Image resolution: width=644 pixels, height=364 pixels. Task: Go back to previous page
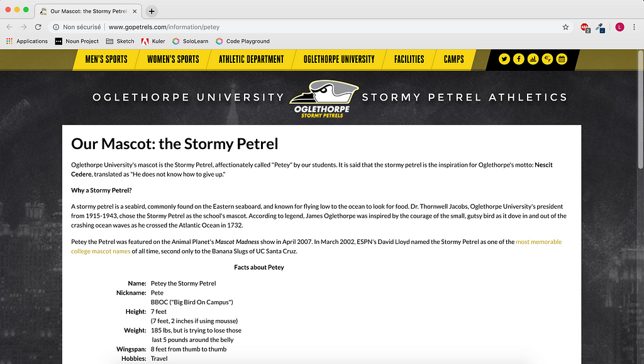point(9,27)
